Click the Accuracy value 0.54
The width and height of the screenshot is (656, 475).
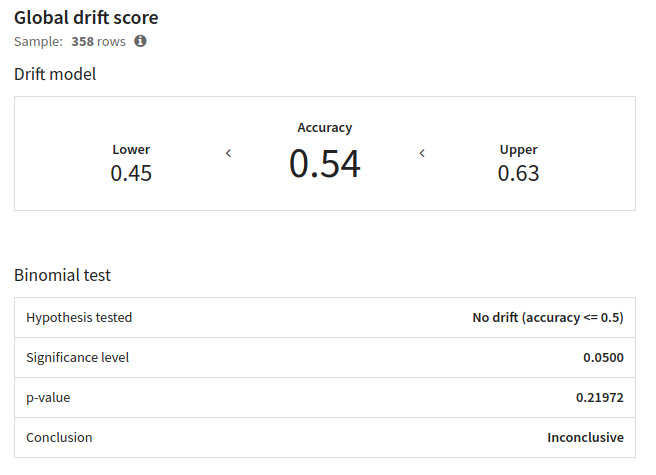coord(325,164)
